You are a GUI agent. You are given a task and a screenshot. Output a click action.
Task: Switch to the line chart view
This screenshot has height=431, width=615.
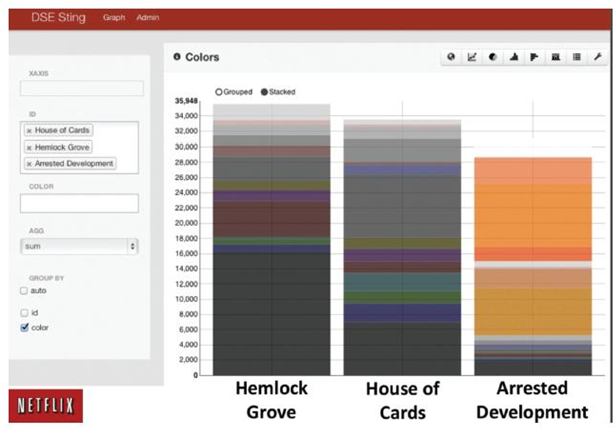click(x=472, y=57)
